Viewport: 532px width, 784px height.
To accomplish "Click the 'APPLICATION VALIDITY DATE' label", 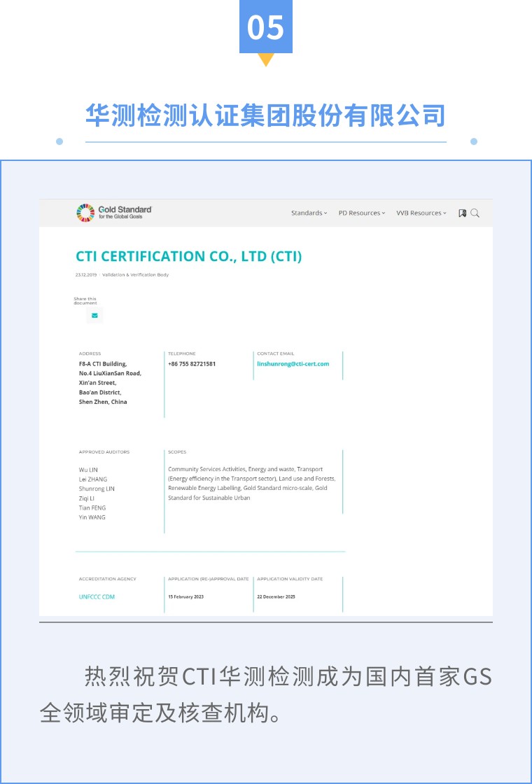I will coord(290,579).
